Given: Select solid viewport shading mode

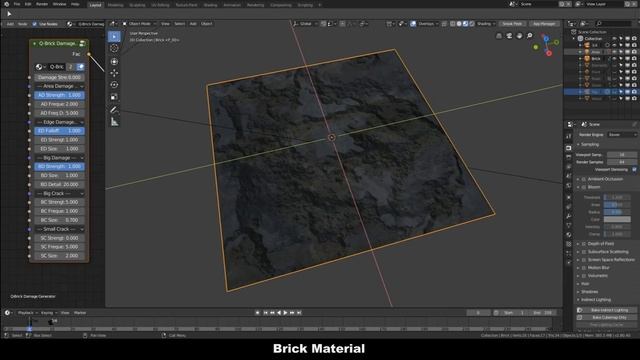Looking at the screenshot, I should pos(459,24).
